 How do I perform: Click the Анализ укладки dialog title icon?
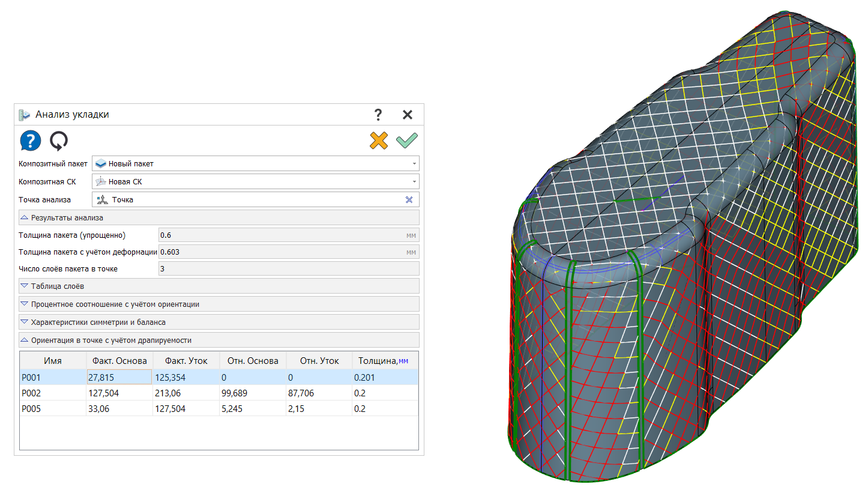click(x=25, y=115)
